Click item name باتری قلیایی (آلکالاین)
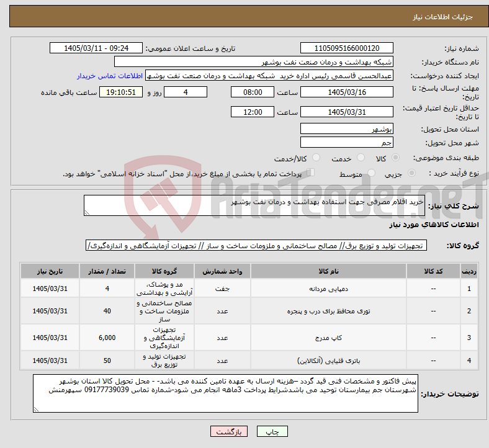The height and width of the screenshot is (448, 489). (328, 361)
